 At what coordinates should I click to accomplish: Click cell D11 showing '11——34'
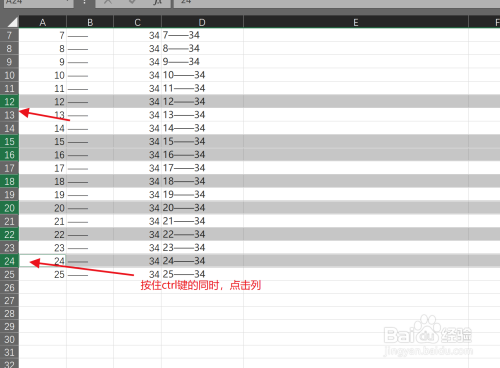pyautogui.click(x=202, y=88)
